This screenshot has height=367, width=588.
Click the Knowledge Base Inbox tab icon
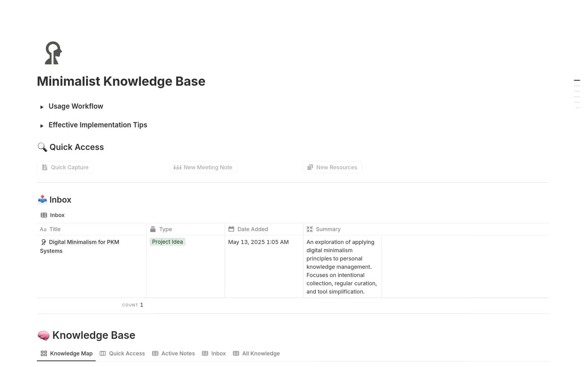point(205,354)
